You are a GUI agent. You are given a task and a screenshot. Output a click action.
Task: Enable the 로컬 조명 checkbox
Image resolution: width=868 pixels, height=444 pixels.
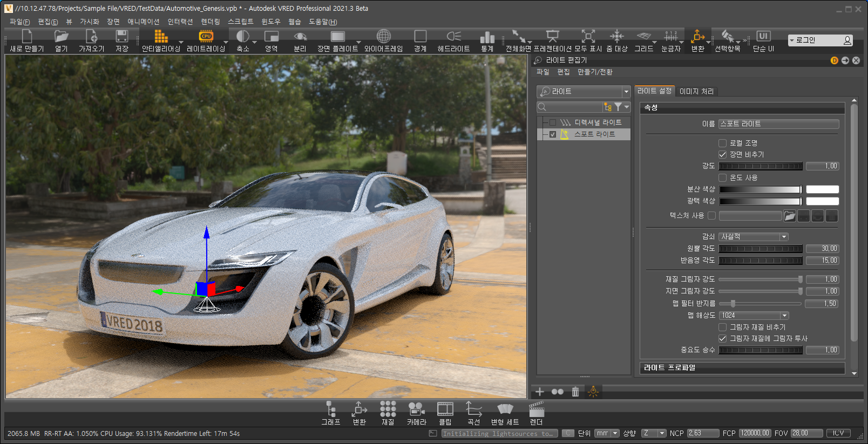[x=722, y=143]
